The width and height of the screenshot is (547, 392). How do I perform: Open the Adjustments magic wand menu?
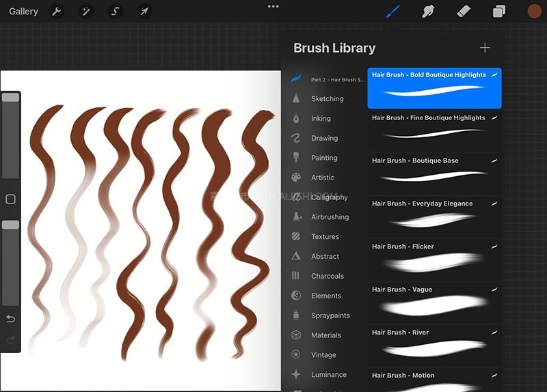[86, 12]
